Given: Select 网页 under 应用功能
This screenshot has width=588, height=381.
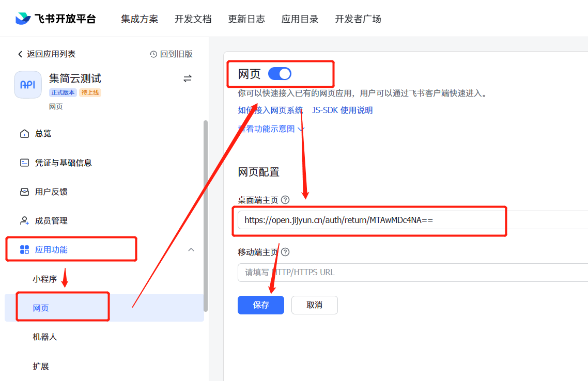Looking at the screenshot, I should pyautogui.click(x=104, y=308).
